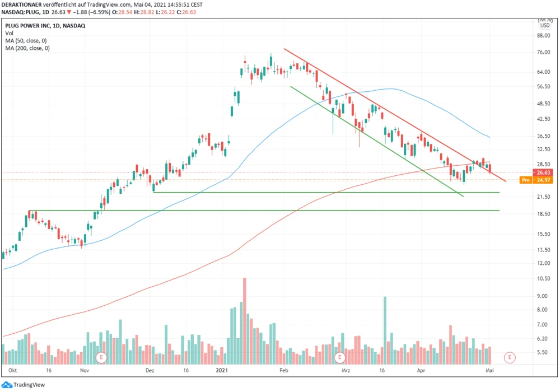This screenshot has width=560, height=392.
Task: Select the 2021 label on time axis
Action: pos(222,370)
